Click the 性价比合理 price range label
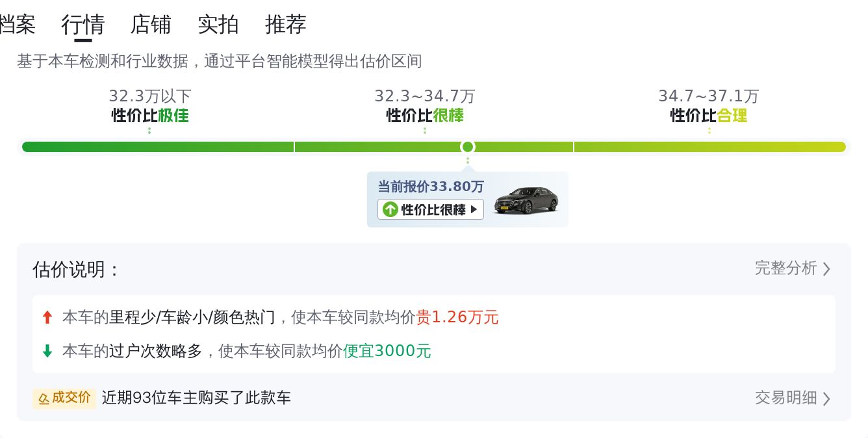The width and height of the screenshot is (868, 438). click(709, 116)
